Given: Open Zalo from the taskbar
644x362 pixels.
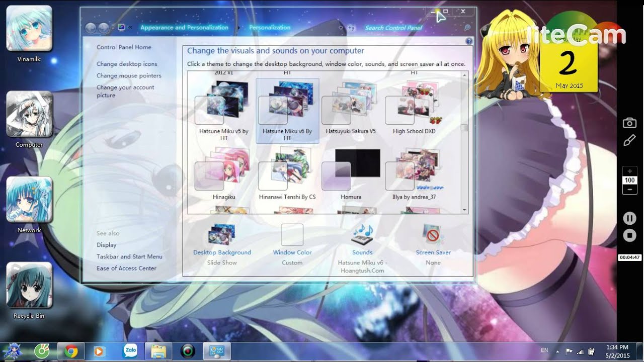Looking at the screenshot, I should pyautogui.click(x=130, y=350).
